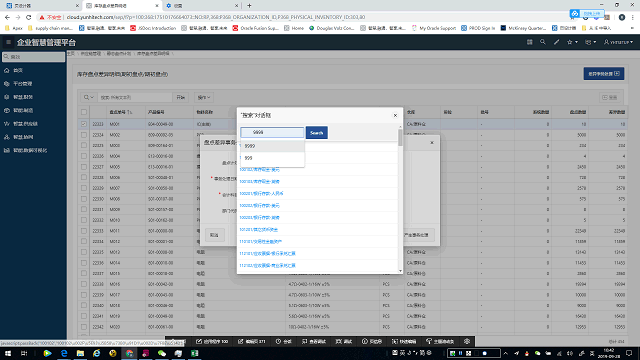640x360 pixels.
Task: Click the info icon item in developer toolbar
Action: coord(372,341)
